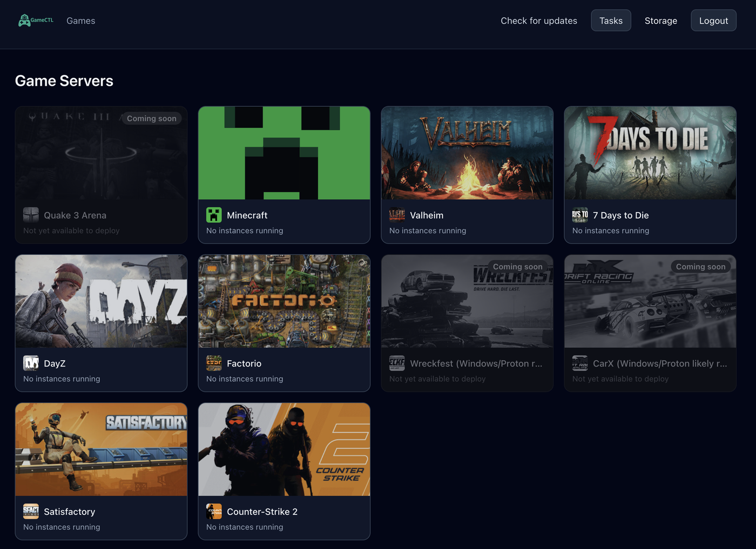Click the Factorio small icon

tap(214, 363)
